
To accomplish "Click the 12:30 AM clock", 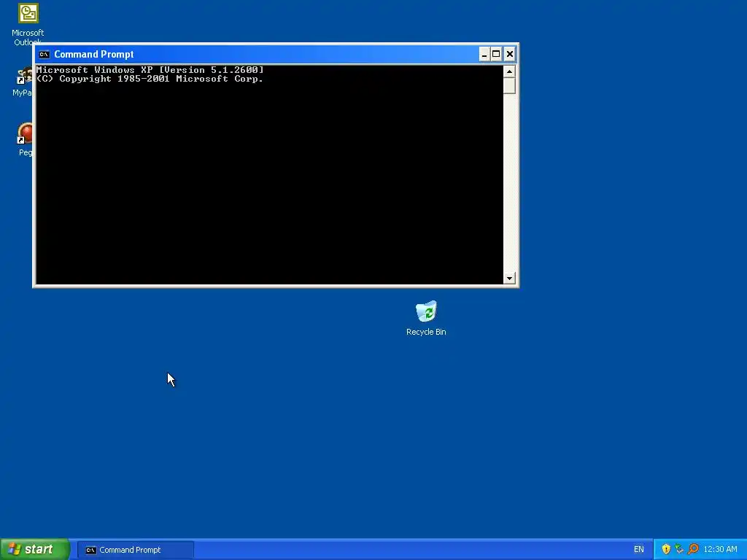I will [x=720, y=550].
